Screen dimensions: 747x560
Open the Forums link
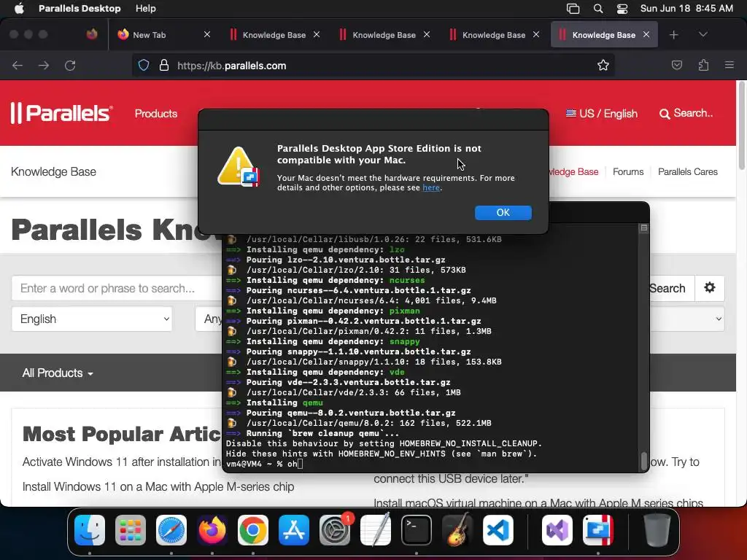[628, 172]
